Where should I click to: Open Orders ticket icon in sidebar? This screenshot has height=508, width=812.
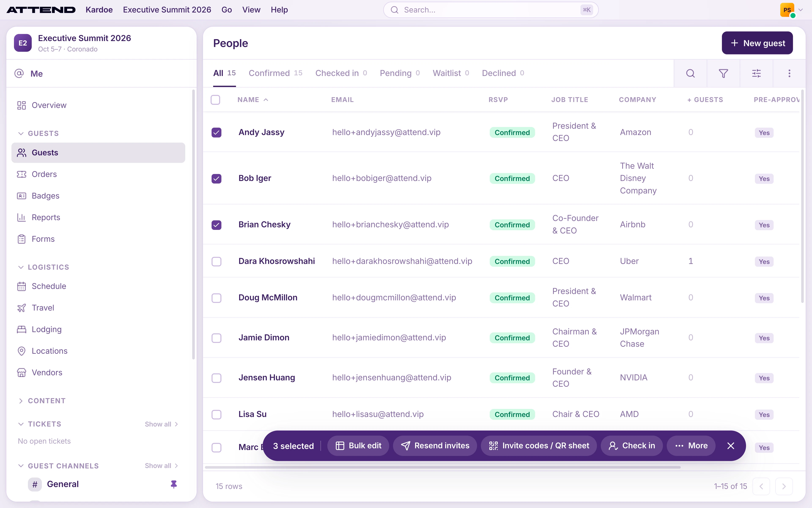(22, 174)
